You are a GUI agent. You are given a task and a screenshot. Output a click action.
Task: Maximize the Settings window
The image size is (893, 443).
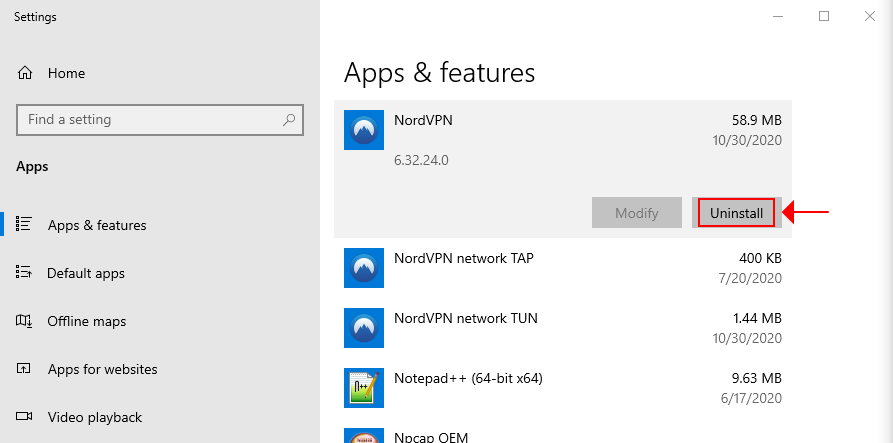(824, 16)
